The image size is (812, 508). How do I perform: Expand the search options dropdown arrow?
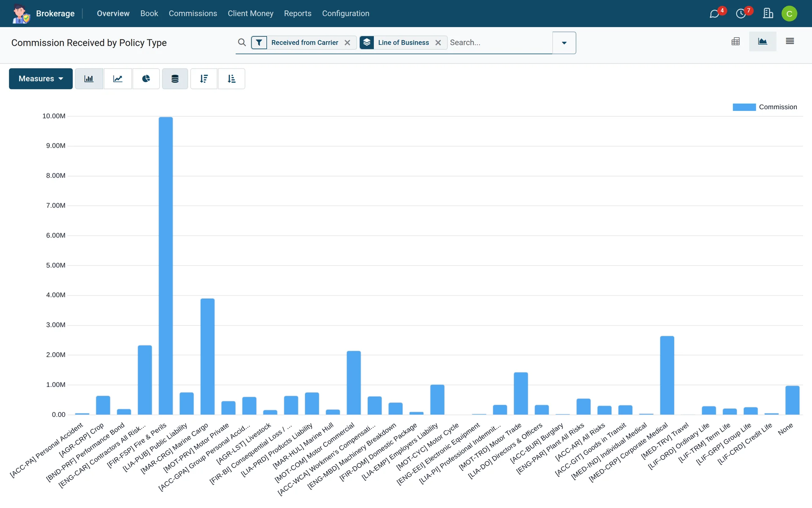564,43
